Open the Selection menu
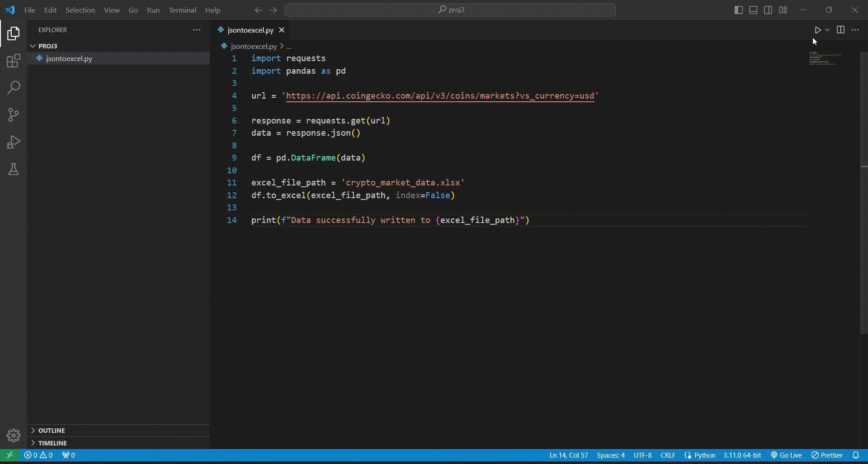 pyautogui.click(x=80, y=10)
